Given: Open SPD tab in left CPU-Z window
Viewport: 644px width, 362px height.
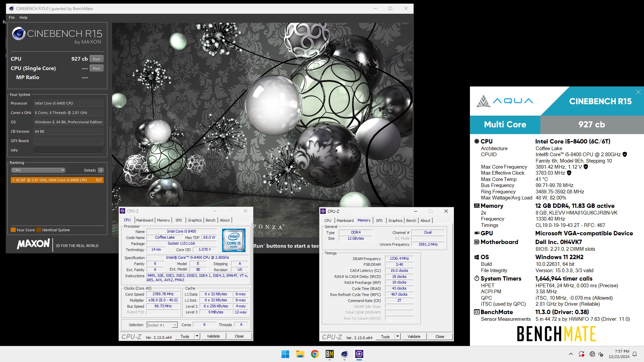Looking at the screenshot, I should [x=179, y=220].
